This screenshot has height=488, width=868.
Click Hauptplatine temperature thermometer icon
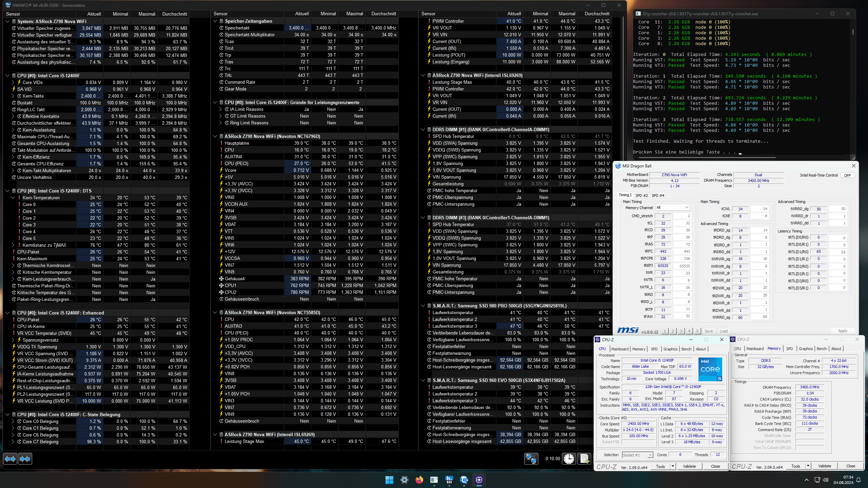pos(221,143)
